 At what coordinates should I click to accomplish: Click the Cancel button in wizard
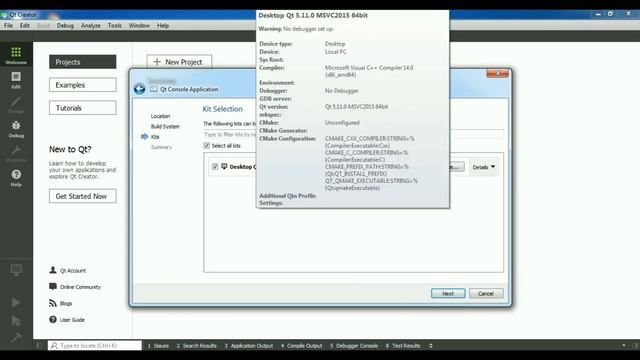pyautogui.click(x=486, y=293)
